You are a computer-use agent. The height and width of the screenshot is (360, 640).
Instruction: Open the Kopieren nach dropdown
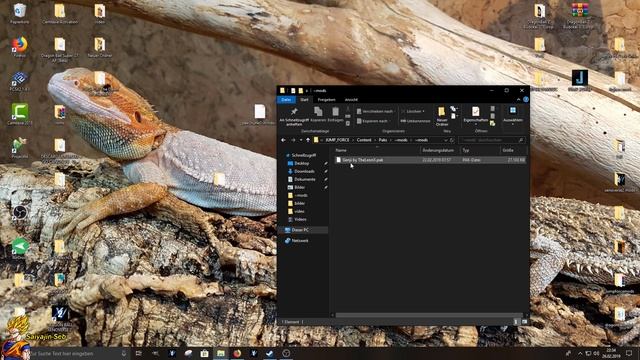tap(373, 121)
